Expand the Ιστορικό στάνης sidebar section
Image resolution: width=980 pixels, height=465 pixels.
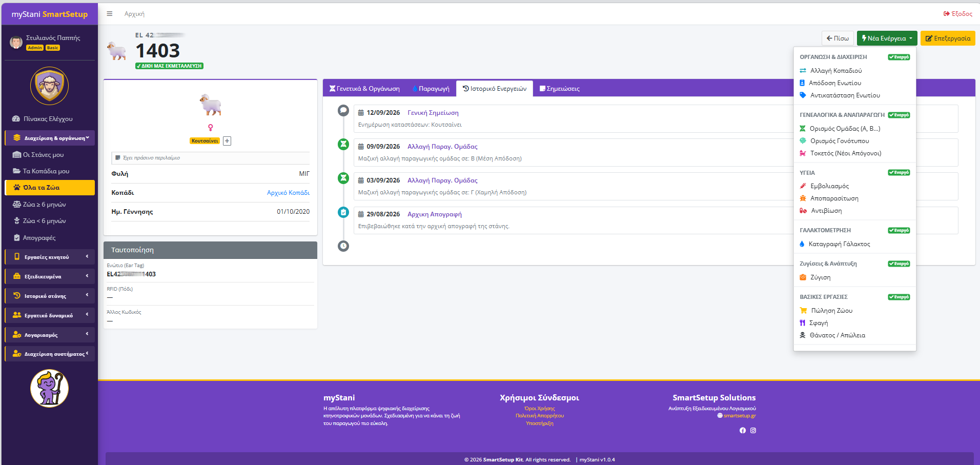click(x=50, y=296)
